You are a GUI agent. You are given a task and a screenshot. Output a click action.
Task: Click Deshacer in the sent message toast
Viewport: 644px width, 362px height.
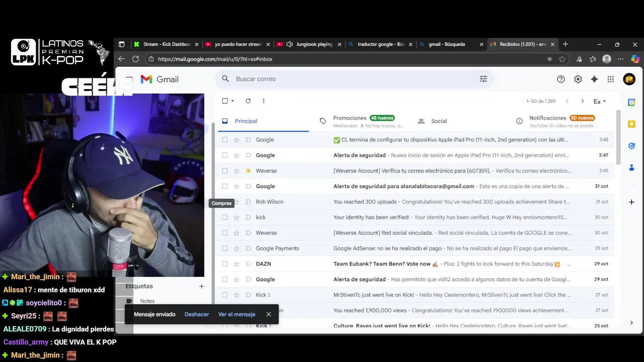197,314
